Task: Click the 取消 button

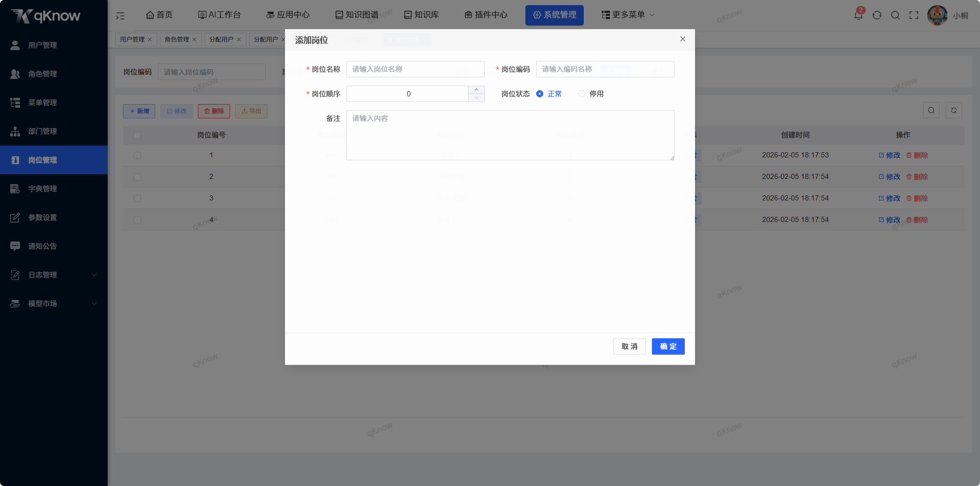Action: (x=629, y=347)
